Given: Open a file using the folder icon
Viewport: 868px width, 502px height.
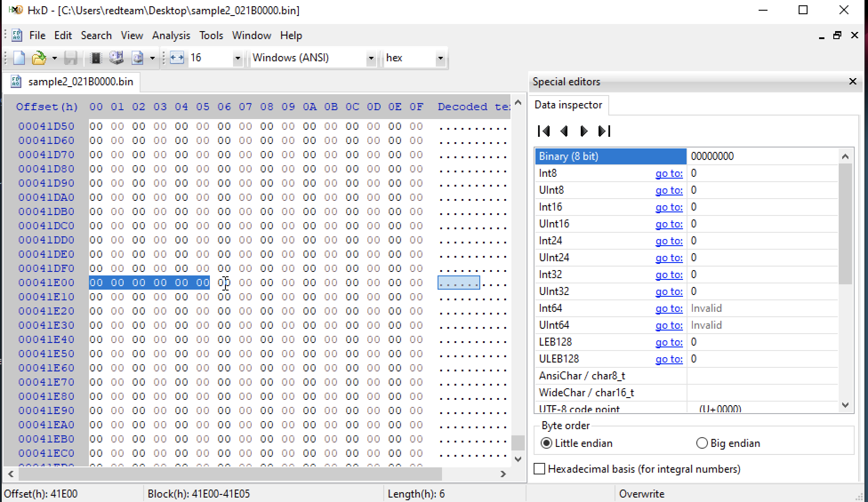Looking at the screenshot, I should point(39,58).
